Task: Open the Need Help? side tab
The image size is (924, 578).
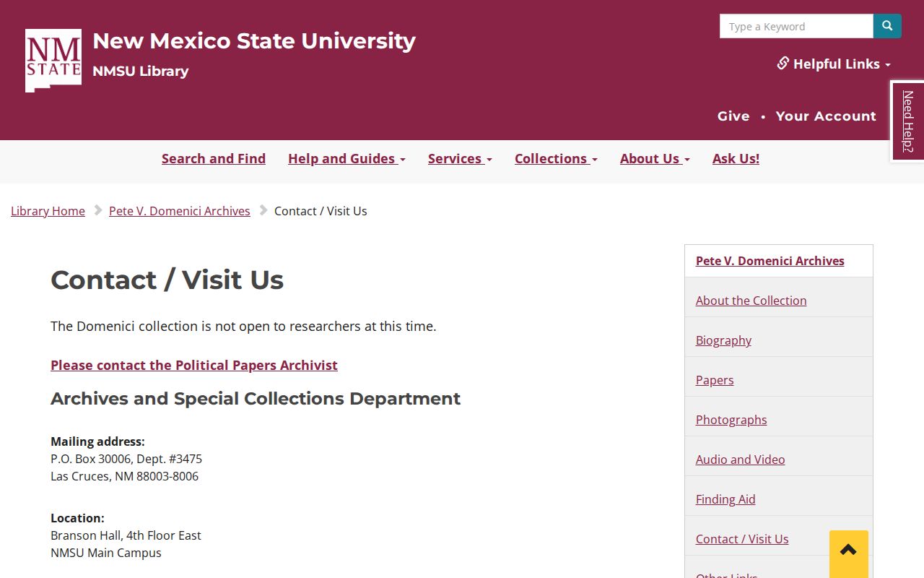Action: [x=908, y=121]
